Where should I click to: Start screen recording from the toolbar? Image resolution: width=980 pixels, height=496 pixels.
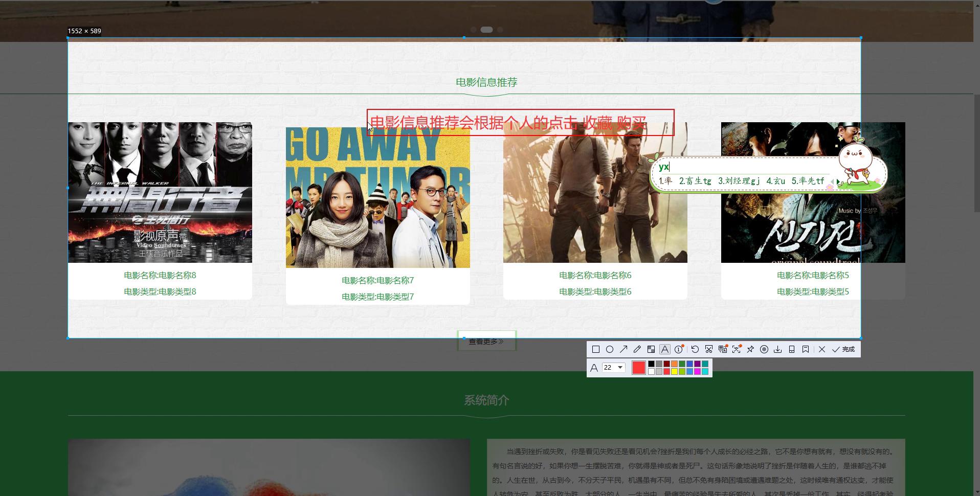[x=764, y=349]
